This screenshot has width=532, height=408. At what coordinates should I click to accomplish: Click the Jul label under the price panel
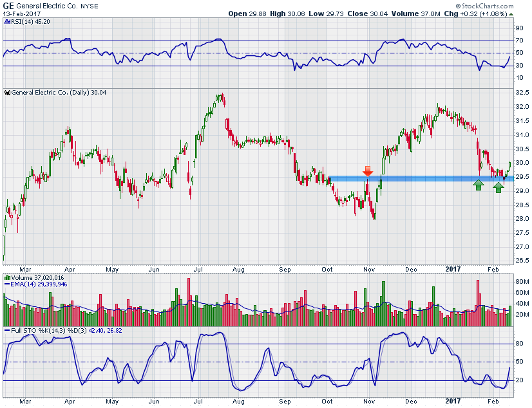(198, 270)
